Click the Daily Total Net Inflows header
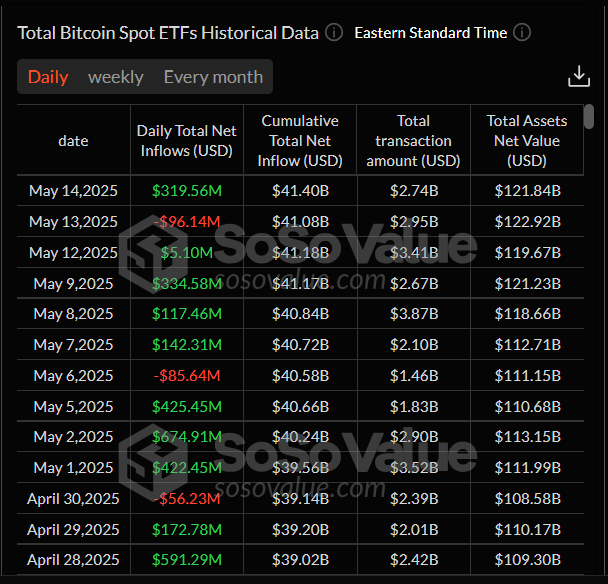Viewport: 608px width, 584px height. point(185,141)
